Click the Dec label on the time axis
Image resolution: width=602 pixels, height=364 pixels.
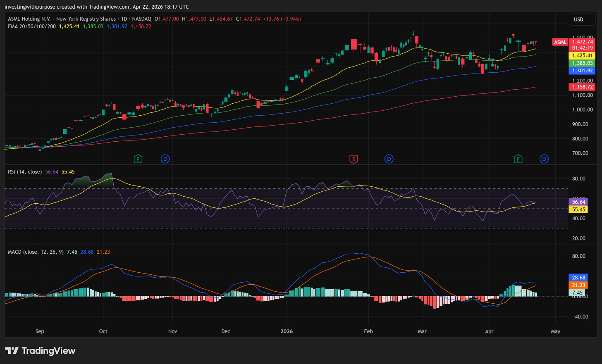[x=226, y=331]
